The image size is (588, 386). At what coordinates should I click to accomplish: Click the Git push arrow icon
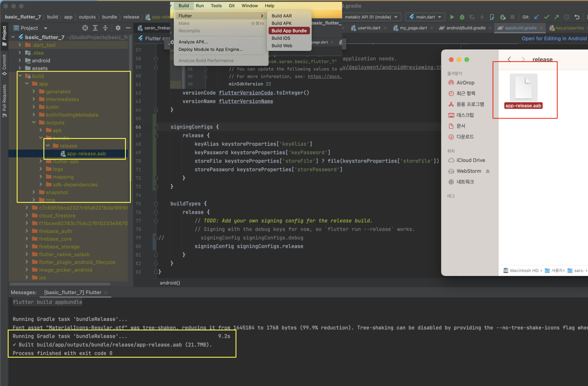[x=556, y=17]
